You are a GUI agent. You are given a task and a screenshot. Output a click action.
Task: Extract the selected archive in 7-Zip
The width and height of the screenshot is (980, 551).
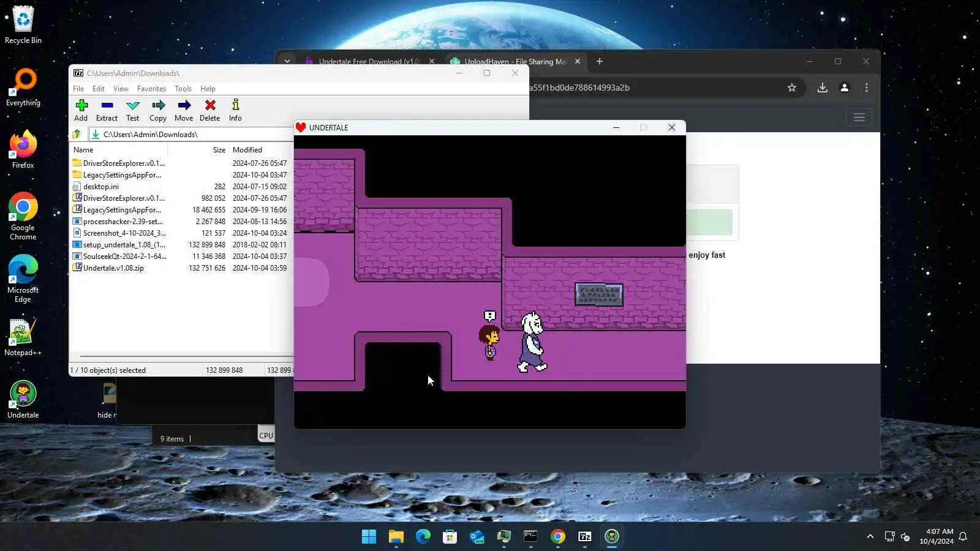tap(107, 110)
